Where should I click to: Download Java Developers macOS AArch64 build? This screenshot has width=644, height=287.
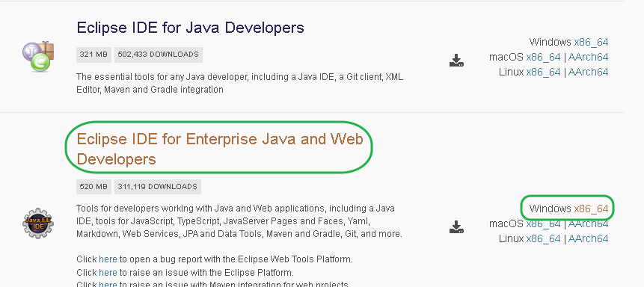point(588,57)
